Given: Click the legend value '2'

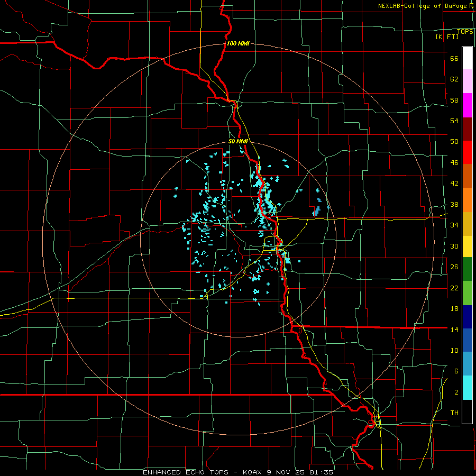Looking at the screenshot, I should (456, 392).
